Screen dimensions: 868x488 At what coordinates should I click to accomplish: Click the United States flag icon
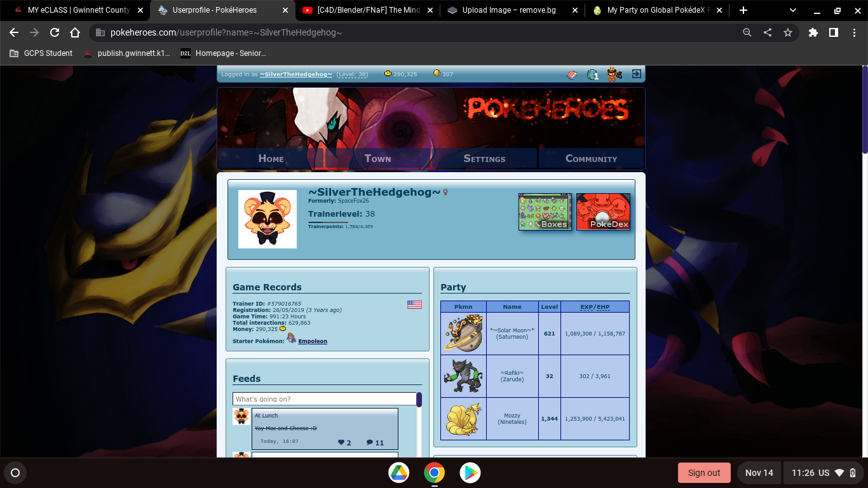414,304
